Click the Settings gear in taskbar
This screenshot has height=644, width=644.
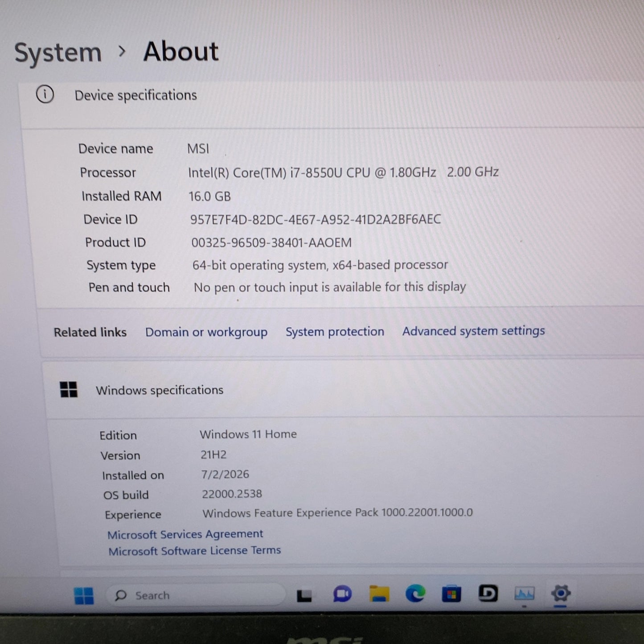[x=561, y=593]
